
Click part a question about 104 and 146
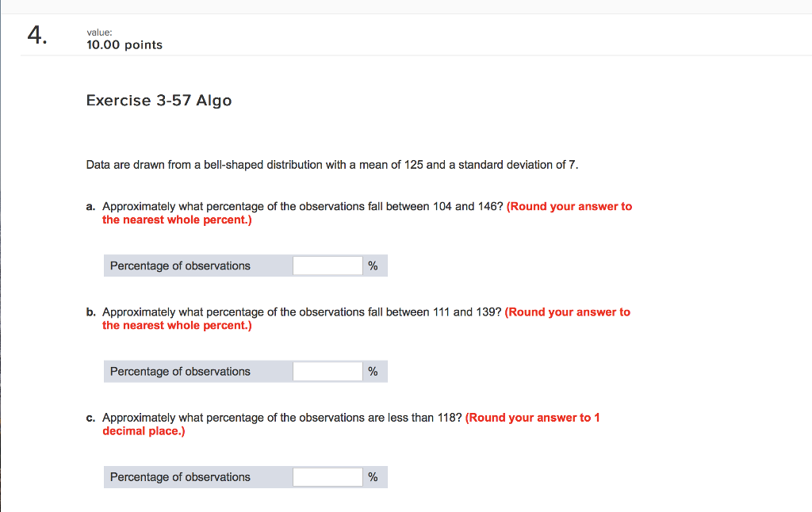tap(303, 206)
